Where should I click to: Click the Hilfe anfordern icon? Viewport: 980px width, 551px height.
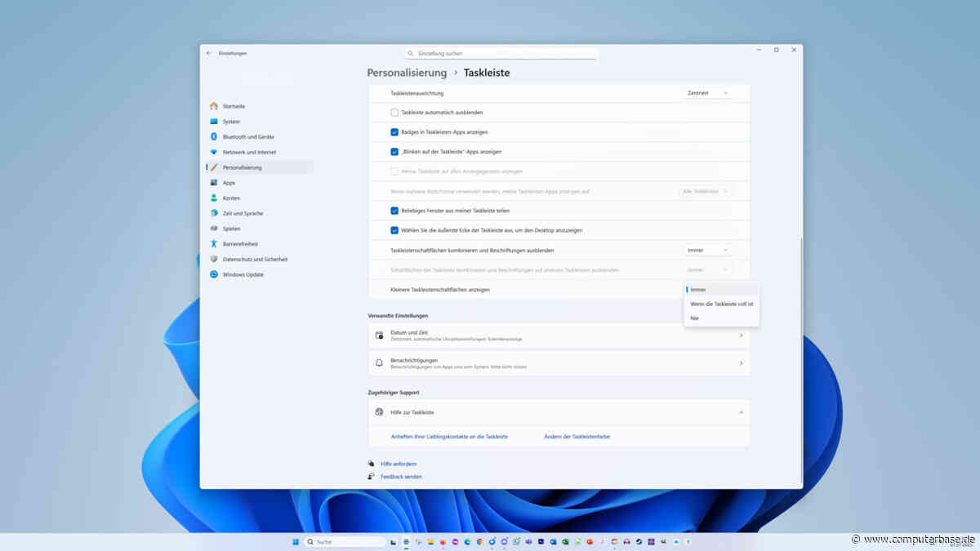(372, 464)
